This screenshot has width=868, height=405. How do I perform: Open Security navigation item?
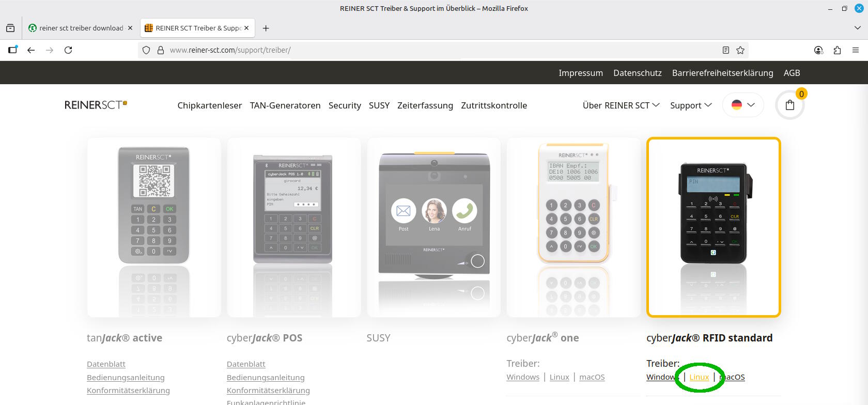point(345,105)
